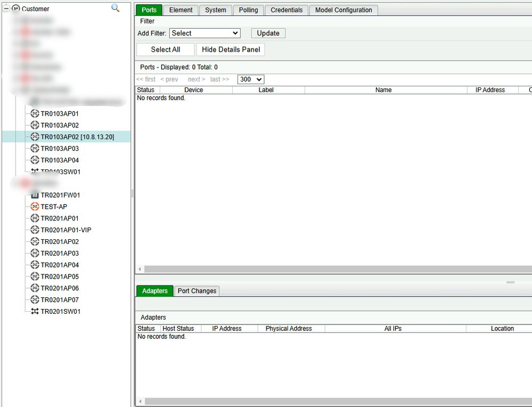Go to last page link
The width and height of the screenshot is (532, 407).
coord(219,79)
